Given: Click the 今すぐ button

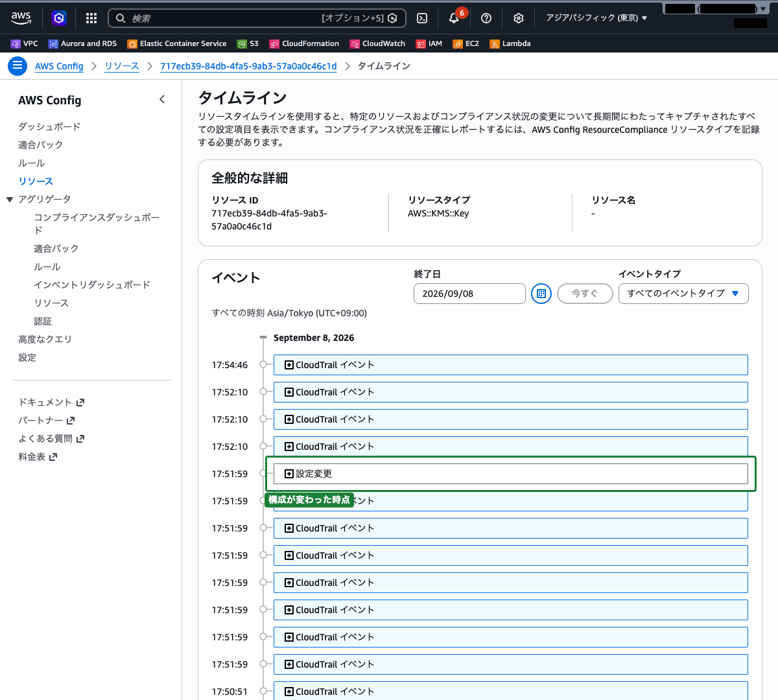Looking at the screenshot, I should [x=585, y=294].
